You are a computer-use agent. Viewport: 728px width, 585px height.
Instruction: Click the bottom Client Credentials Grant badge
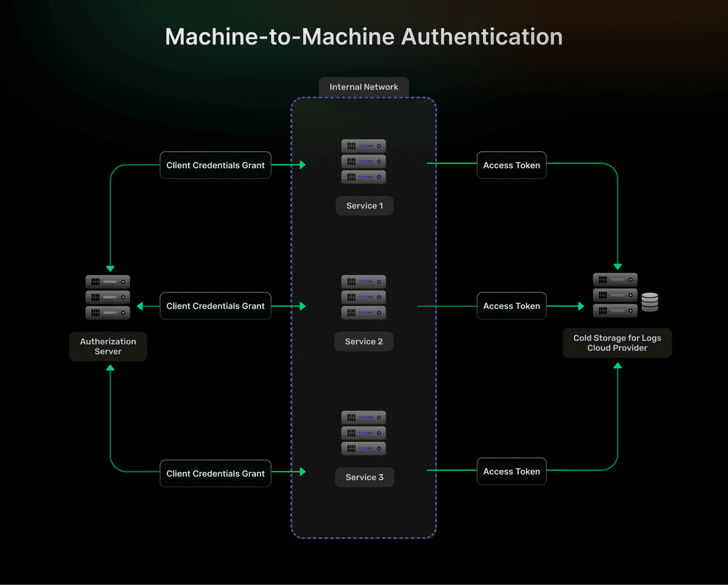215,473
